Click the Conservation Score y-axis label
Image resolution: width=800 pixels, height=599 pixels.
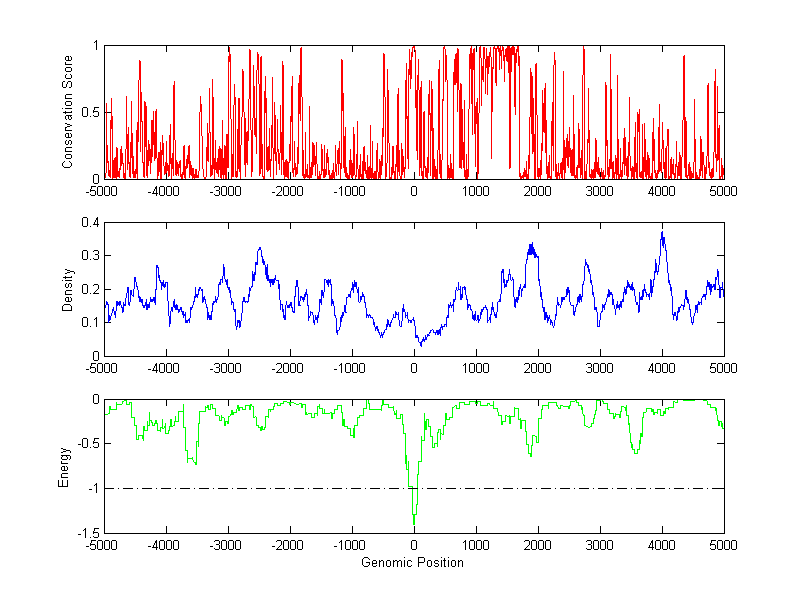tap(68, 111)
